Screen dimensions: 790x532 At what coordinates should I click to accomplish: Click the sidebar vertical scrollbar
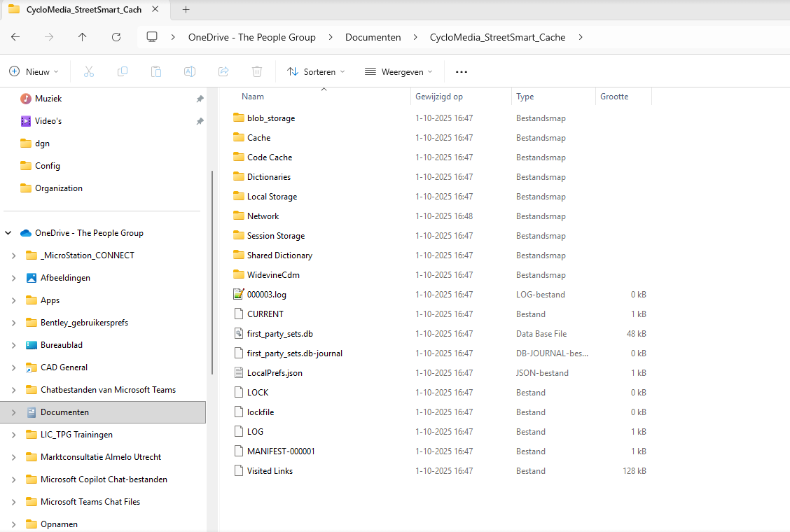click(212, 272)
